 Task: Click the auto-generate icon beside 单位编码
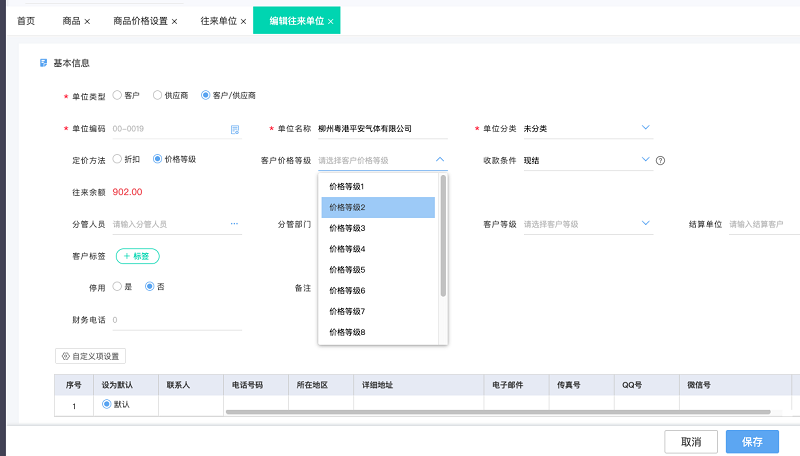(x=235, y=130)
